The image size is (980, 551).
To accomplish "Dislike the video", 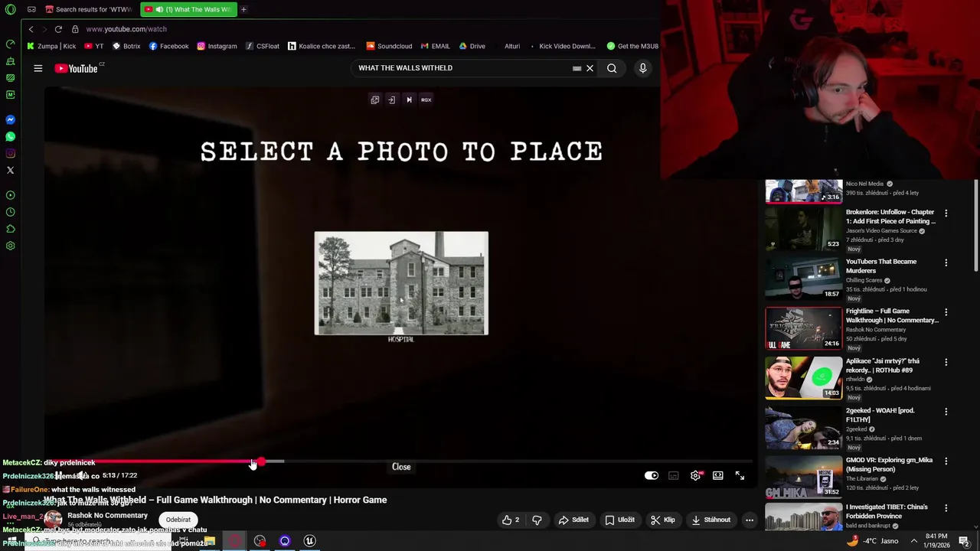I will pos(537,520).
